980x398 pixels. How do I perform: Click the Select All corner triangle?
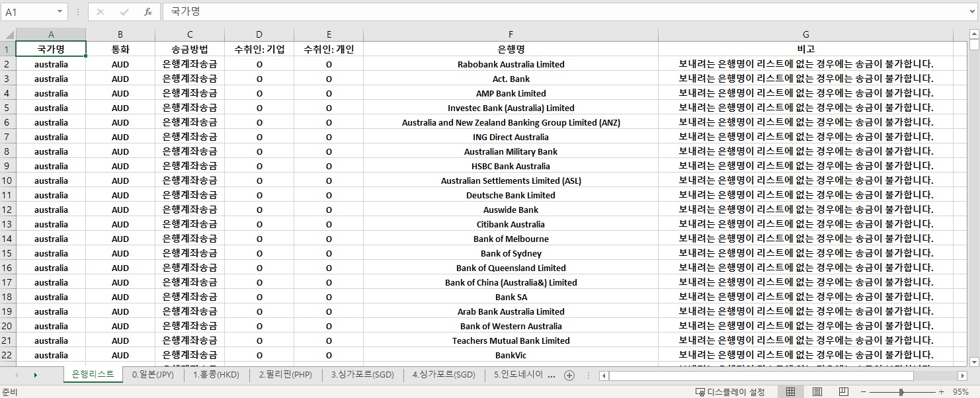(8, 34)
